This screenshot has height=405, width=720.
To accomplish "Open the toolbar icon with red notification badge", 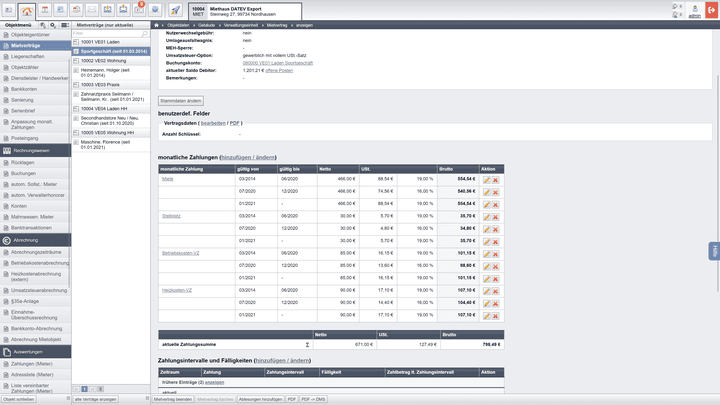I will [139, 10].
